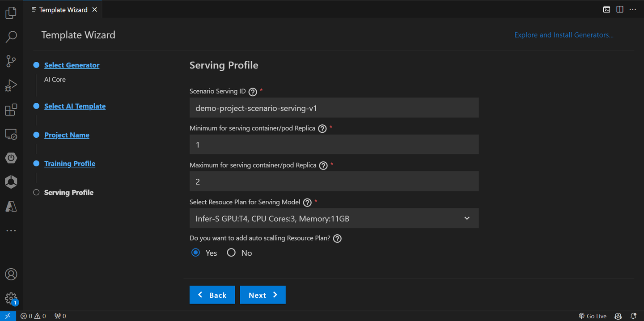
Task: Open Search in the activity bar
Action: pyautogui.click(x=11, y=37)
